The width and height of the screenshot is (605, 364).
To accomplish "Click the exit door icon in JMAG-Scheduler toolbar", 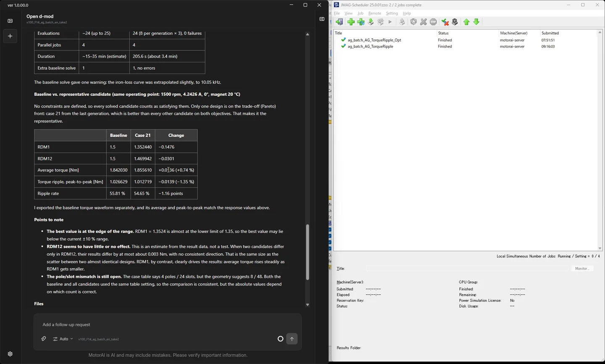I will pos(339,22).
